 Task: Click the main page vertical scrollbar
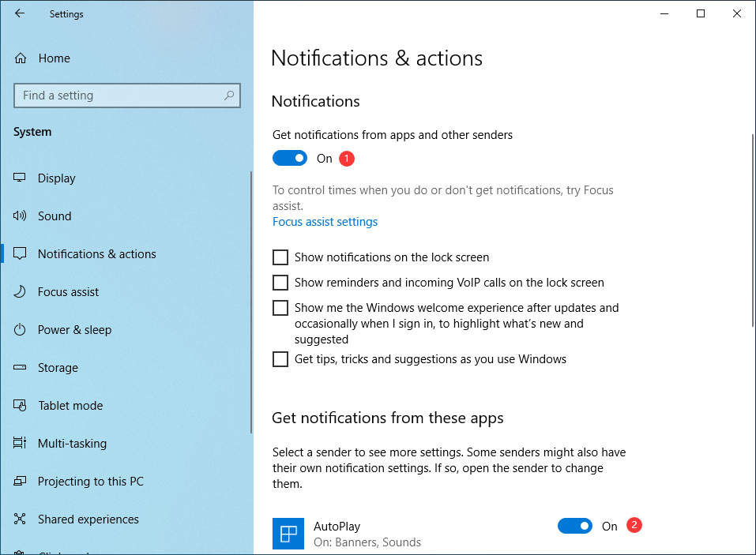click(753, 231)
